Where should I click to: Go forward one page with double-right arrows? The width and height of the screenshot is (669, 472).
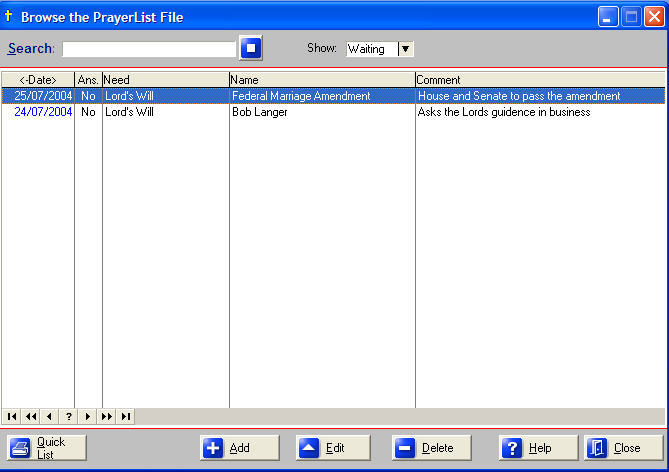[x=106, y=417]
